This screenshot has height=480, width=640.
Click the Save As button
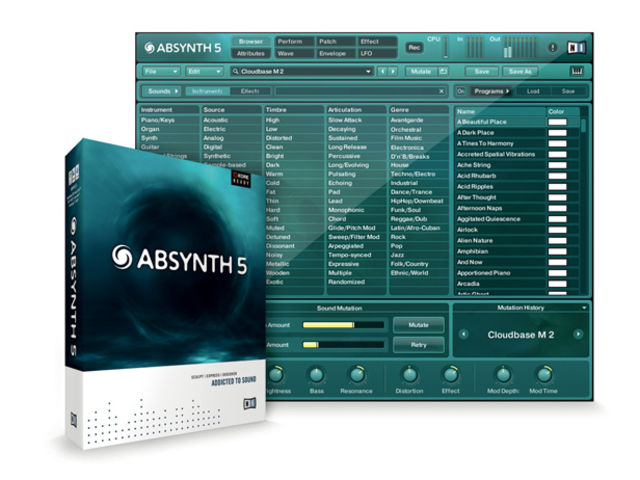[x=520, y=71]
